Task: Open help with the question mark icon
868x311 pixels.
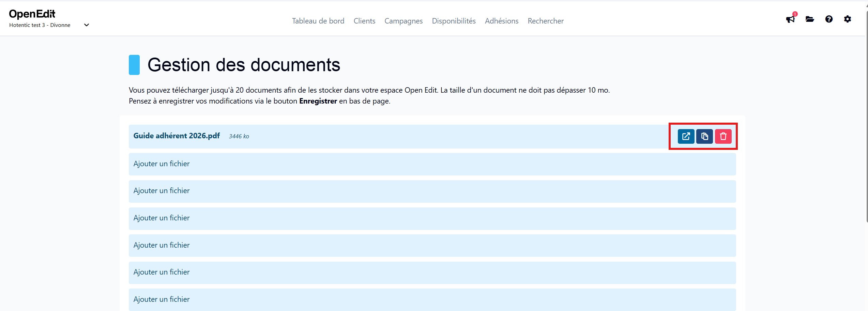Action: click(829, 19)
